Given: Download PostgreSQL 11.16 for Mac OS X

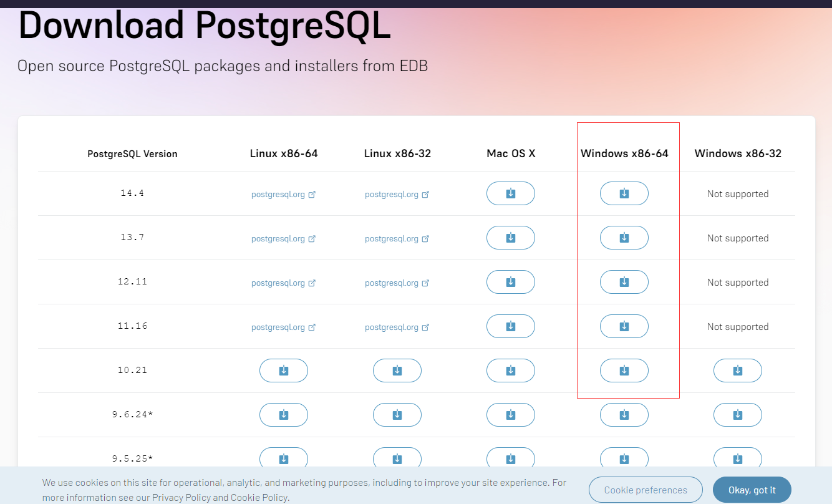Looking at the screenshot, I should tap(510, 326).
